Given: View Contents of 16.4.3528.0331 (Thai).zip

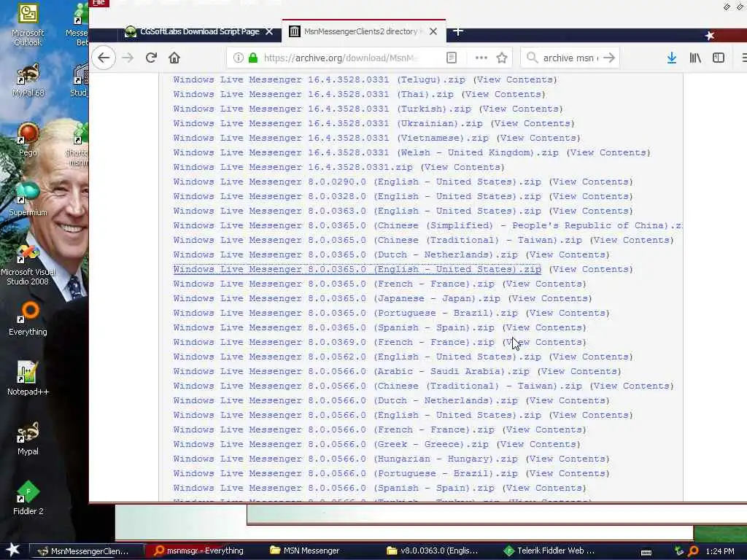Looking at the screenshot, I should point(503,94).
